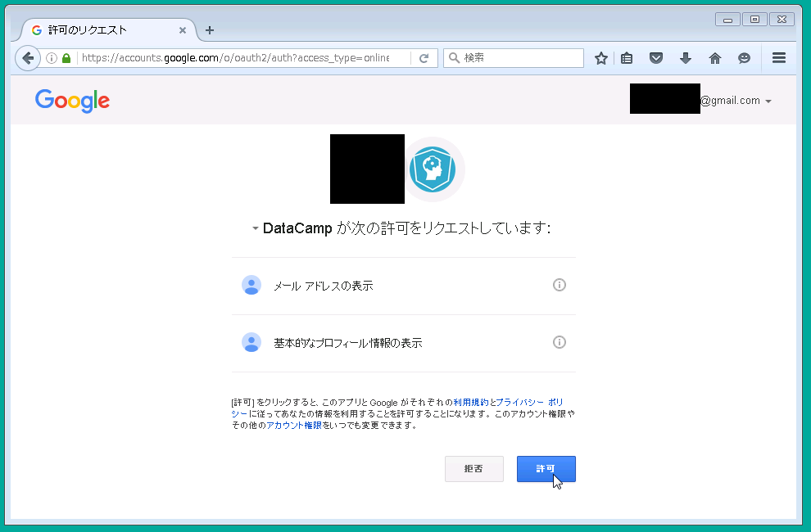
Task: Open a new tab with the plus button
Action: (210, 30)
